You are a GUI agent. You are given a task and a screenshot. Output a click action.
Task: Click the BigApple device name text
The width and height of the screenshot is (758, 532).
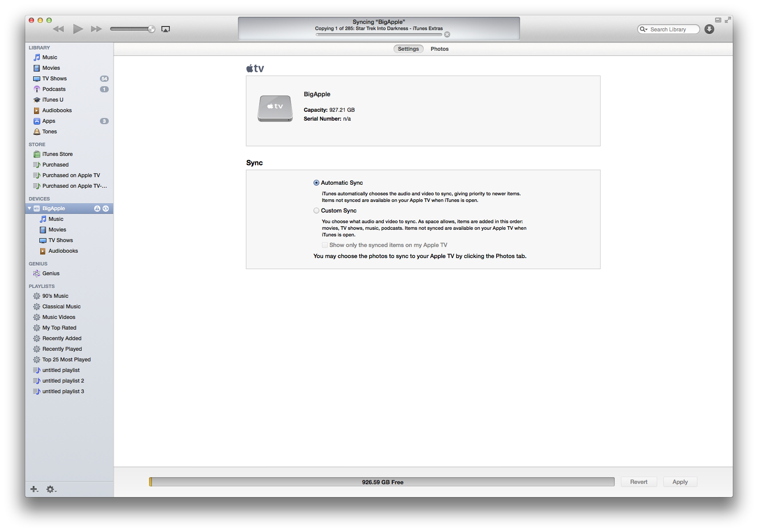click(x=317, y=94)
